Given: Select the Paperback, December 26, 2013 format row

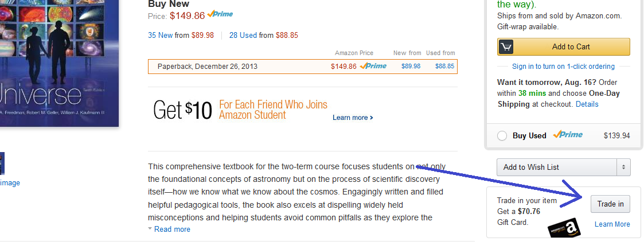Looking at the screenshot, I should pyautogui.click(x=208, y=67).
